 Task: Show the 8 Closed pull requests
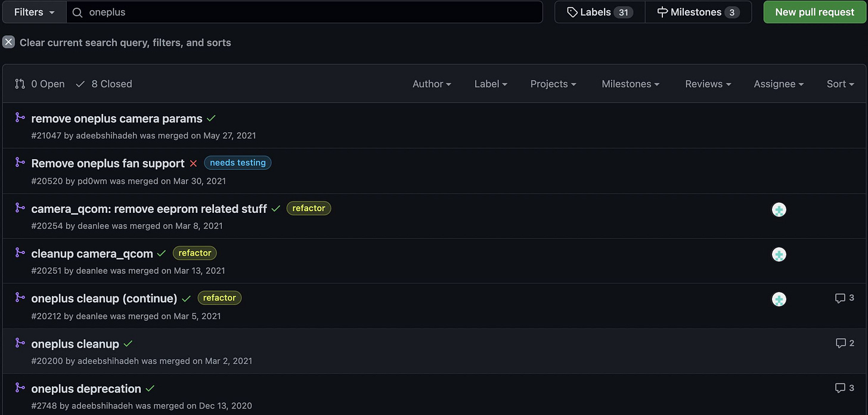[x=104, y=84]
